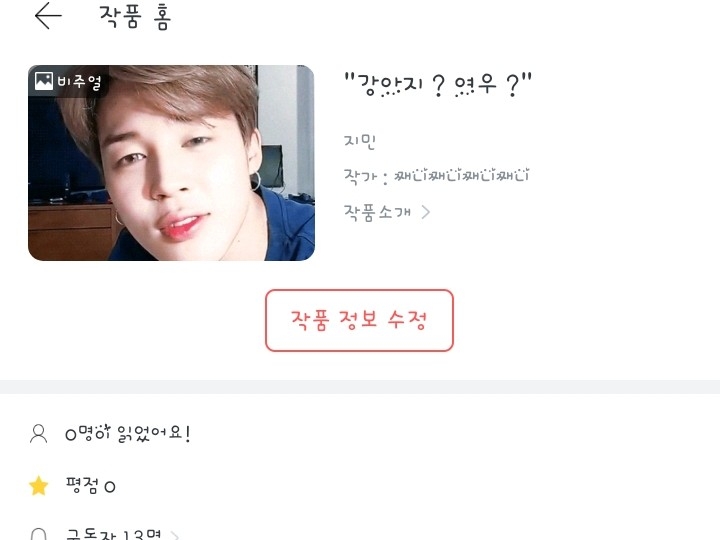
Task: Open the story cover thumbnail image
Action: [171, 163]
